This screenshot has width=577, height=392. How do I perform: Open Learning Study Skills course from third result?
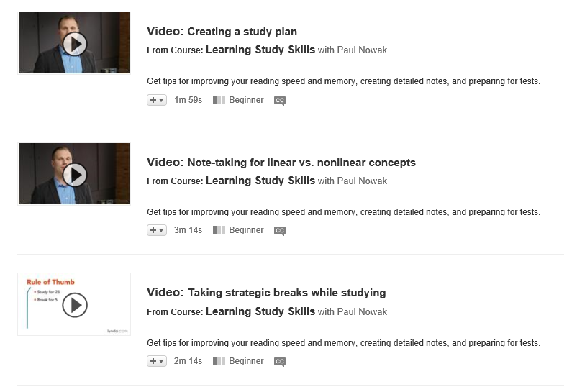tap(260, 311)
